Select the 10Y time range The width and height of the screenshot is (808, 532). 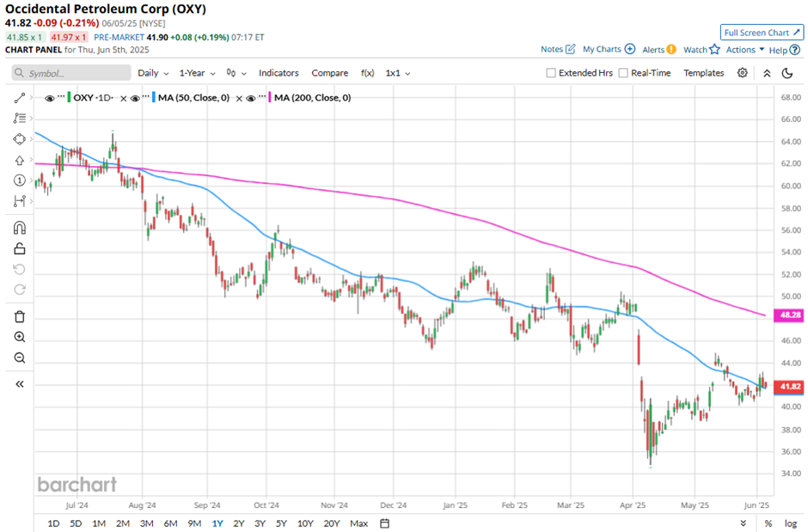[305, 523]
